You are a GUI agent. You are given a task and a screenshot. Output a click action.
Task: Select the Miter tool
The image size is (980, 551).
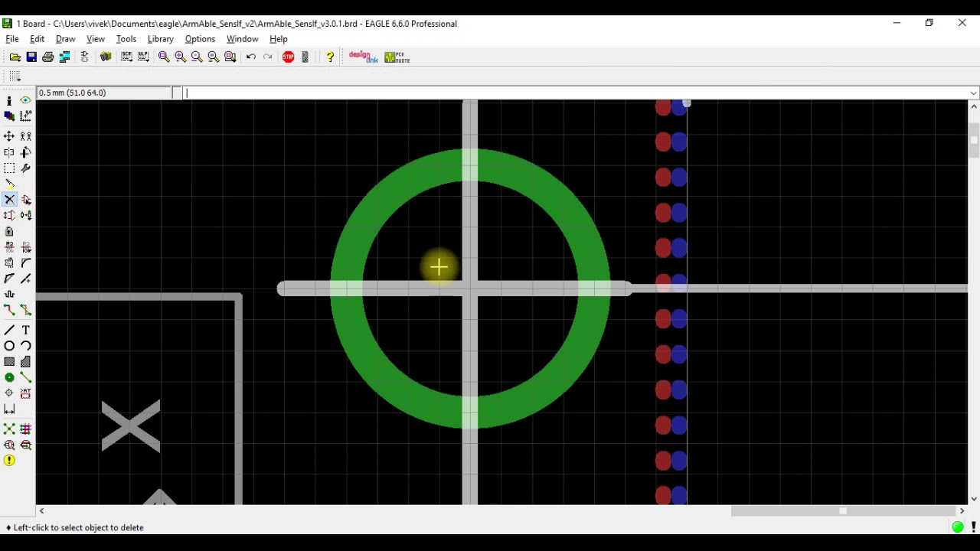point(25,263)
